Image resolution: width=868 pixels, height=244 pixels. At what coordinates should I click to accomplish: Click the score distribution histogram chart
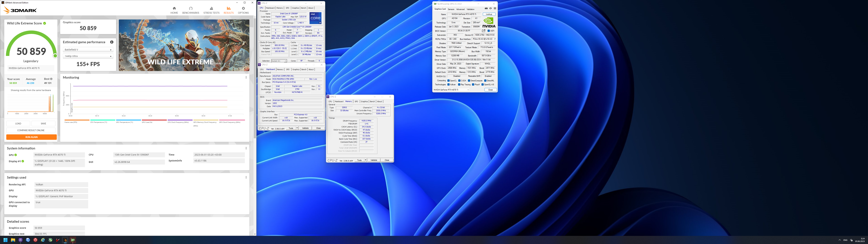point(31,105)
